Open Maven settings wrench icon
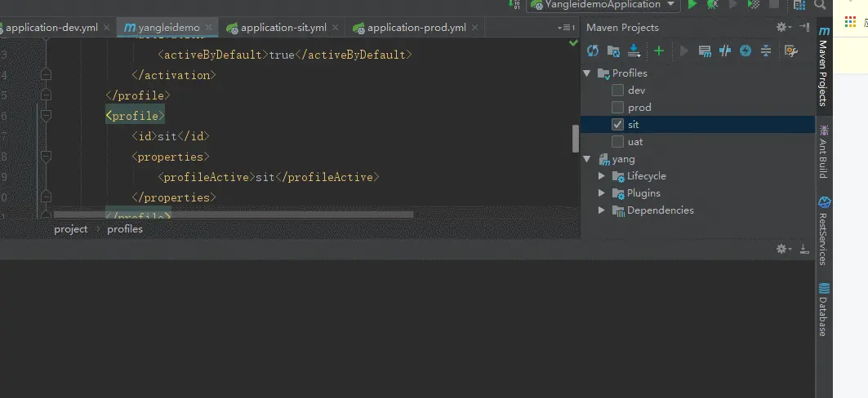Image resolution: width=868 pixels, height=398 pixels. click(791, 51)
